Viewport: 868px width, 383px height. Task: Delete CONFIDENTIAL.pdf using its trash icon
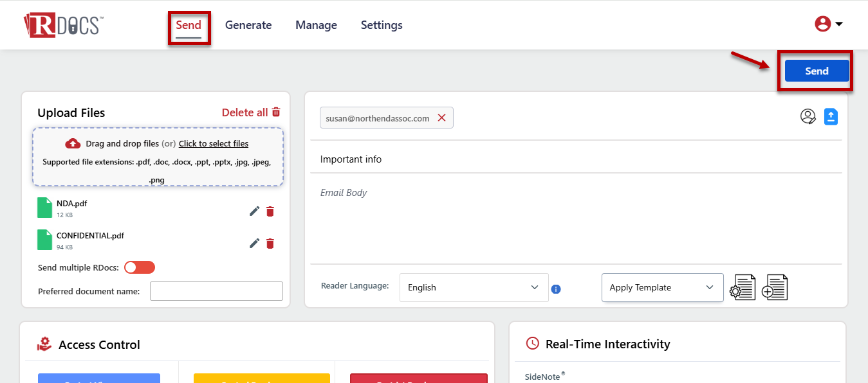(270, 243)
